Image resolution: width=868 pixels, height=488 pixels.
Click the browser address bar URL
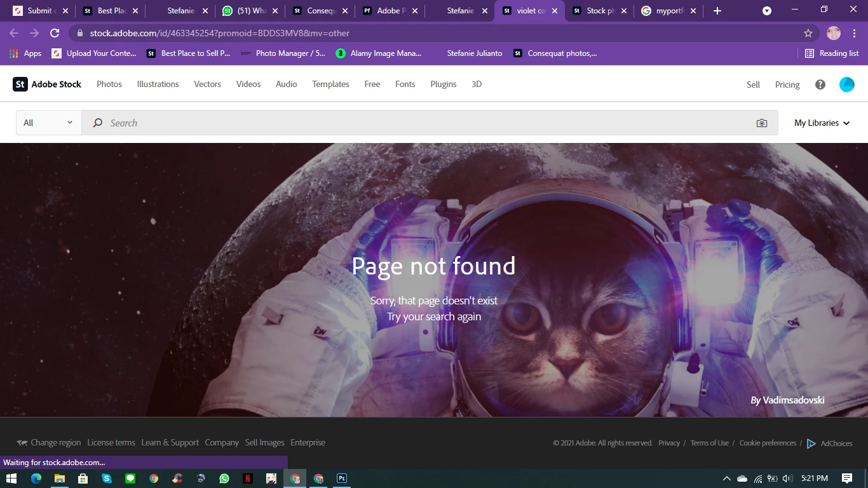click(x=220, y=33)
